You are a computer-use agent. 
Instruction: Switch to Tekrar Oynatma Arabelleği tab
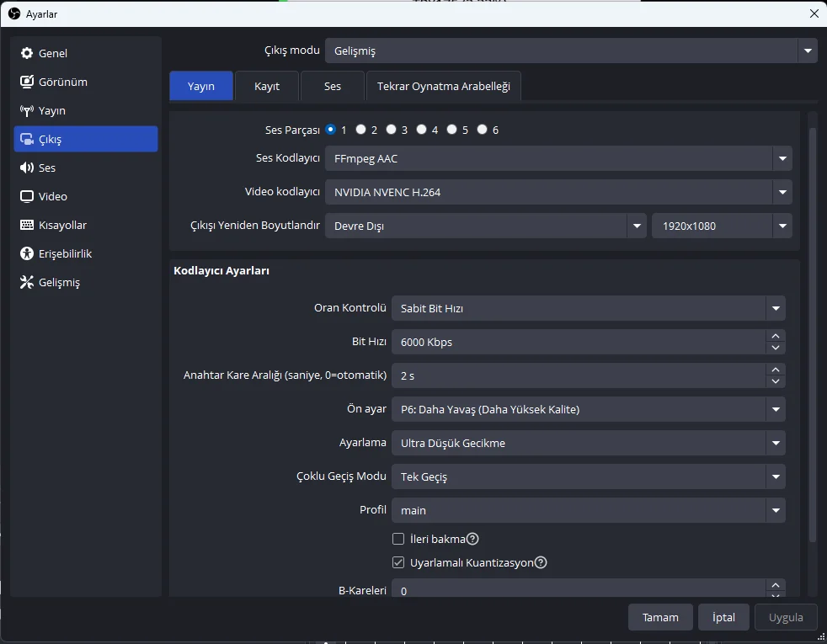click(444, 86)
